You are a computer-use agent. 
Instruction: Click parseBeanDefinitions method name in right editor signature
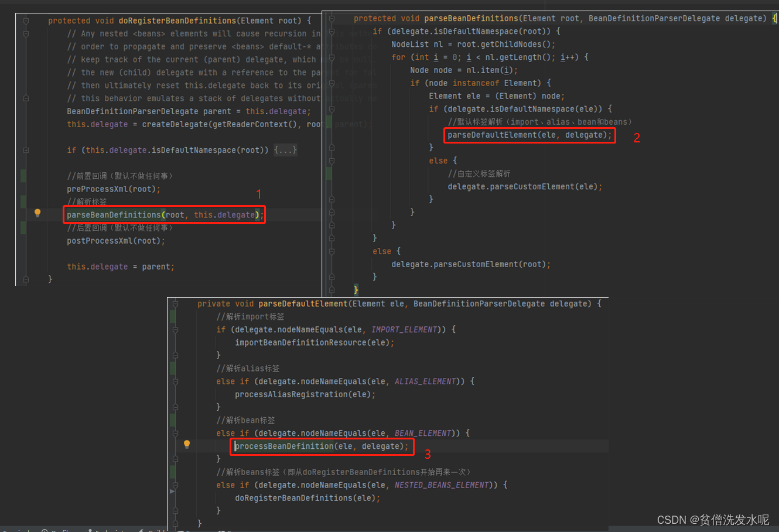[471, 18]
